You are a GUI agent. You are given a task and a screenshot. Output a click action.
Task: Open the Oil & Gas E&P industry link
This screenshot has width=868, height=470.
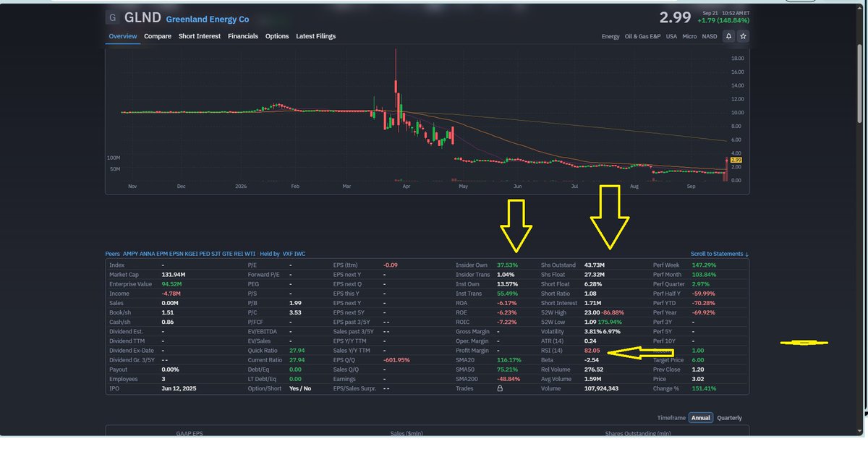click(642, 36)
